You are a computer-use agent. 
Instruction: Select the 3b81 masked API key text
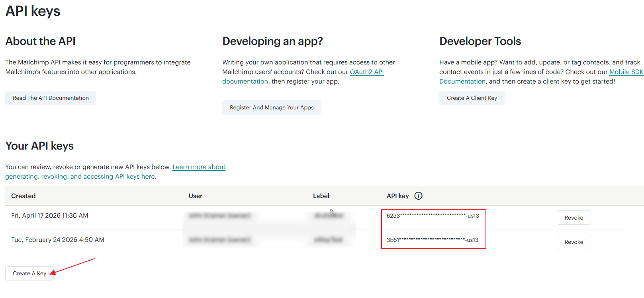pyautogui.click(x=433, y=240)
